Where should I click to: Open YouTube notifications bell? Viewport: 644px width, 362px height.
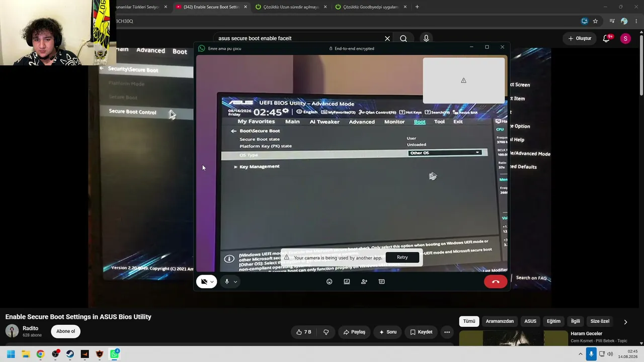pyautogui.click(x=607, y=39)
